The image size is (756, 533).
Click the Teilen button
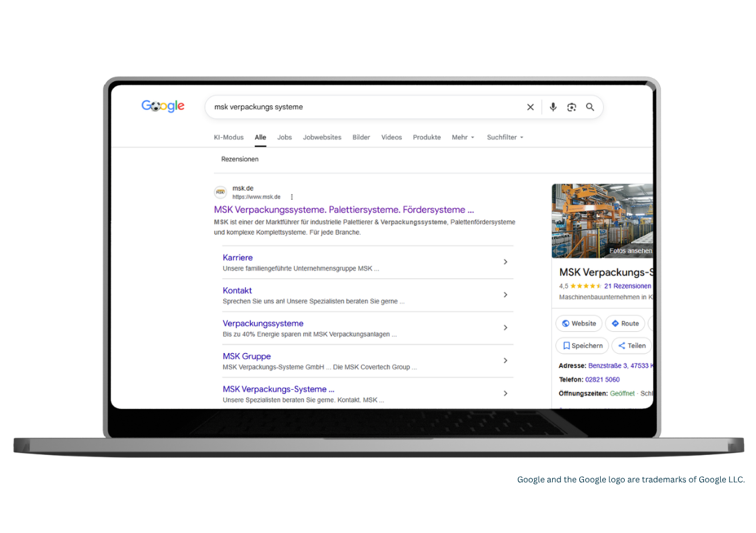pyautogui.click(x=631, y=346)
